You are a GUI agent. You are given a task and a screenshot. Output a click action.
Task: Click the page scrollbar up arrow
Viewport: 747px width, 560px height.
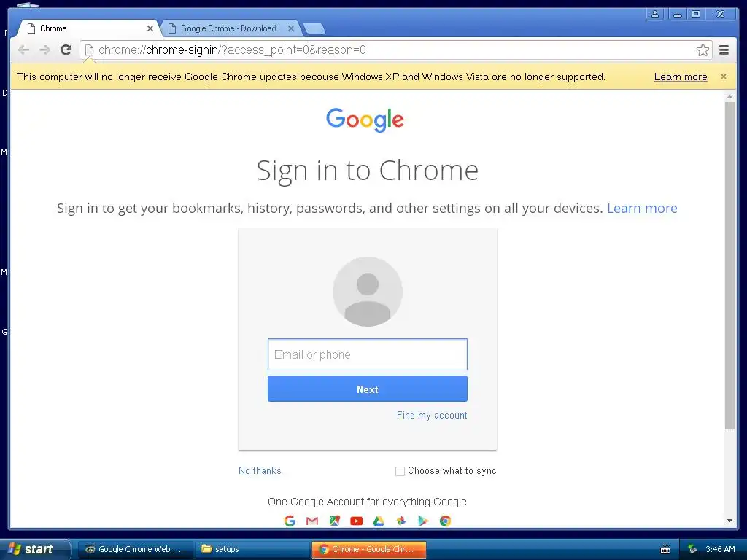pos(729,96)
